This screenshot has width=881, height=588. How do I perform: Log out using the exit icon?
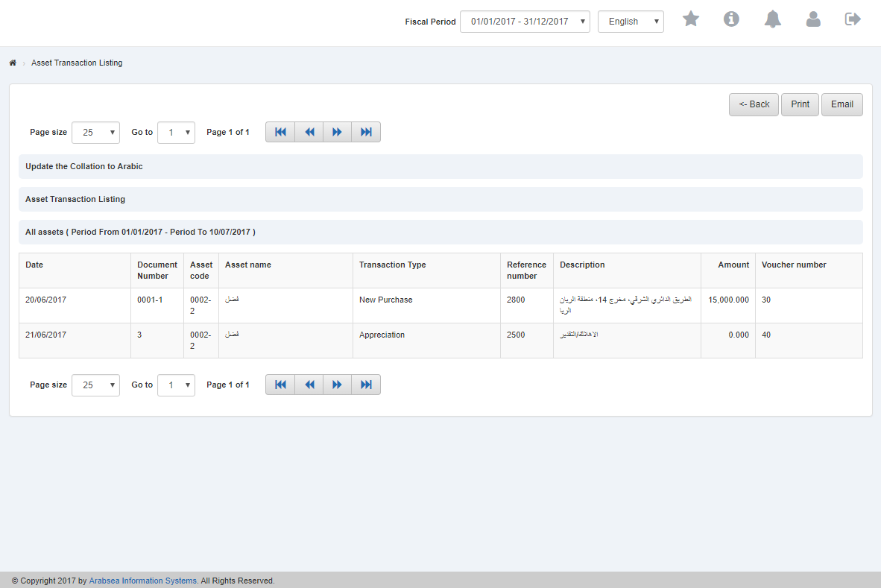pos(852,18)
